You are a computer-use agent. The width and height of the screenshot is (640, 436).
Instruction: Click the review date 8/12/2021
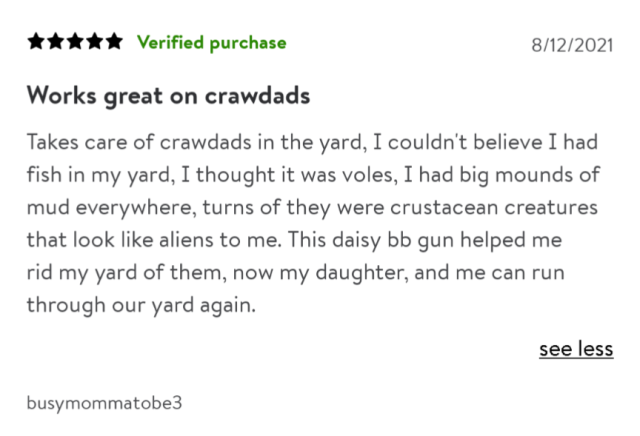[569, 44]
